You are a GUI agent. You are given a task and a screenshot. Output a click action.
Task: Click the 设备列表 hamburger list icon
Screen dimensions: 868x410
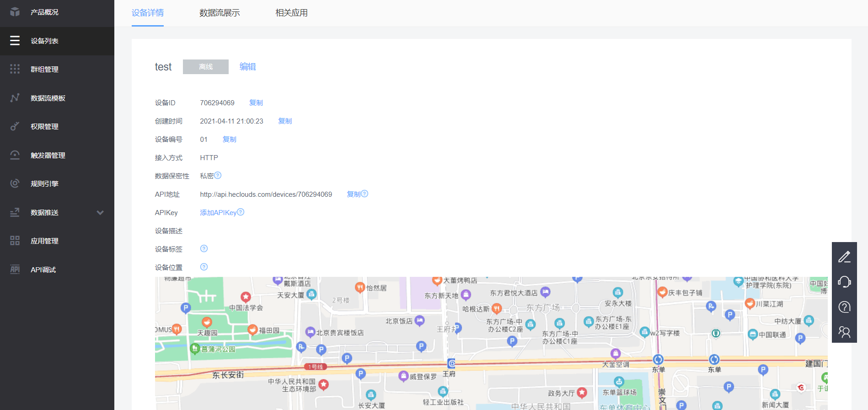tap(15, 41)
